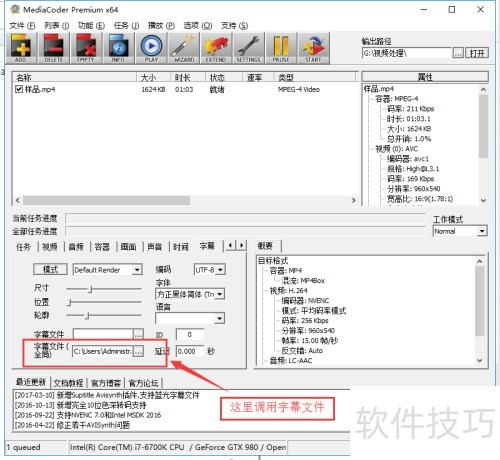Click the DELETE toolbar icon
The image size is (500, 460).
(x=54, y=48)
